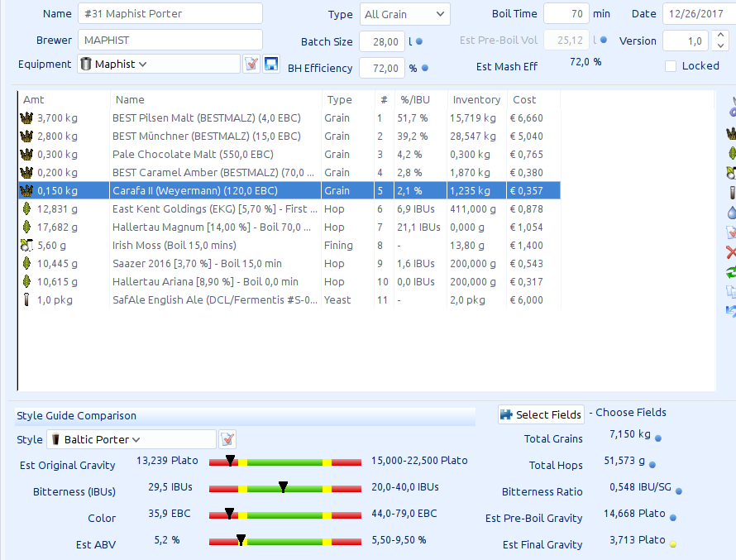Enable the Locked checkbox
736x560 pixels.
[x=671, y=66]
